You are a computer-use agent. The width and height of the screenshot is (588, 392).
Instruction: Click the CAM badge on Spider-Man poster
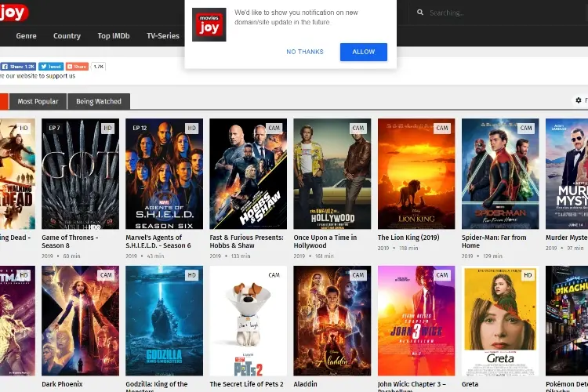point(526,128)
